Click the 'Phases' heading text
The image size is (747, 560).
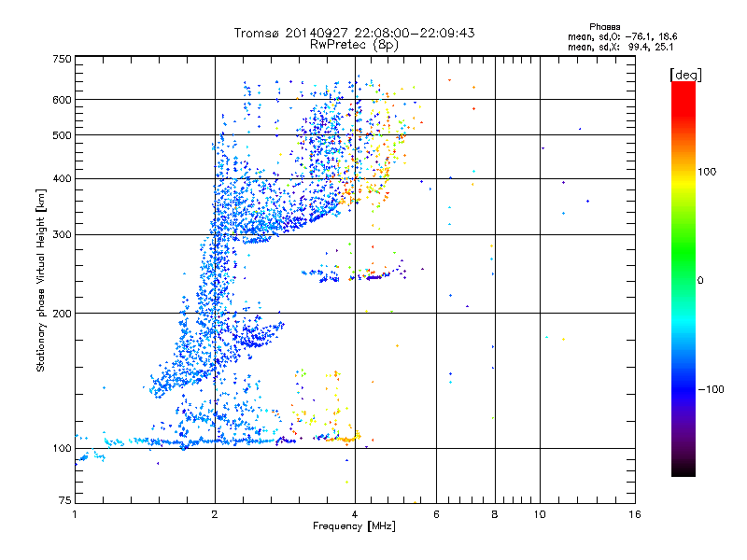pyautogui.click(x=604, y=27)
